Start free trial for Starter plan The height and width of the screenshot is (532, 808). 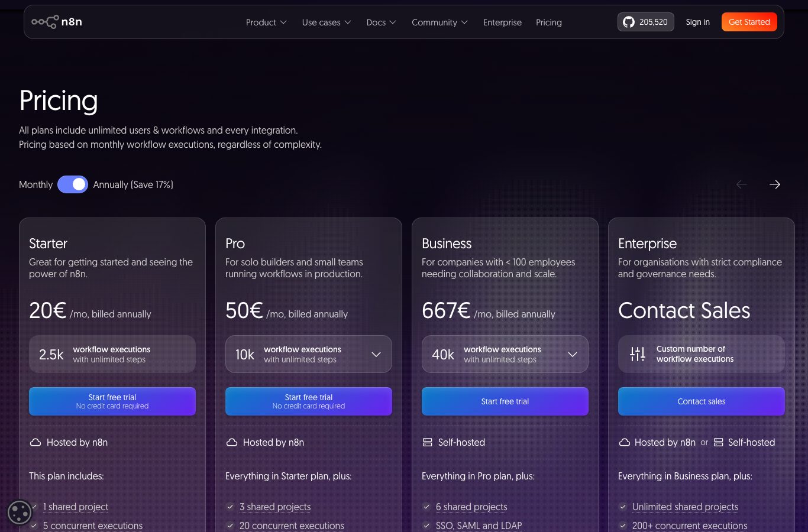tap(112, 401)
